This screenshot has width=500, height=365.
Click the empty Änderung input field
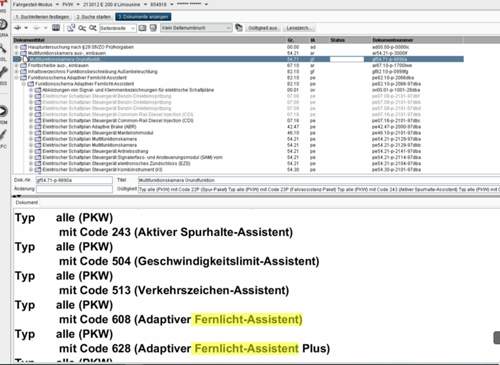coord(74,189)
